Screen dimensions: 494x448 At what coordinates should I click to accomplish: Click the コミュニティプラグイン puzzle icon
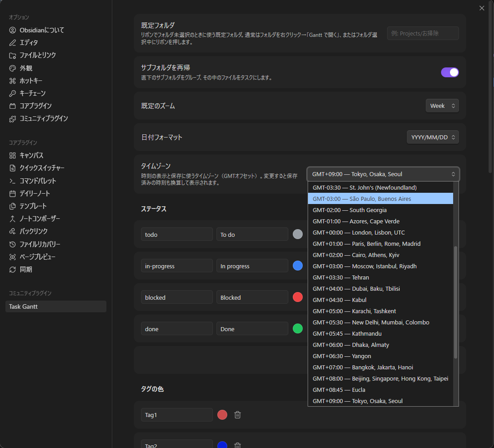point(13,119)
